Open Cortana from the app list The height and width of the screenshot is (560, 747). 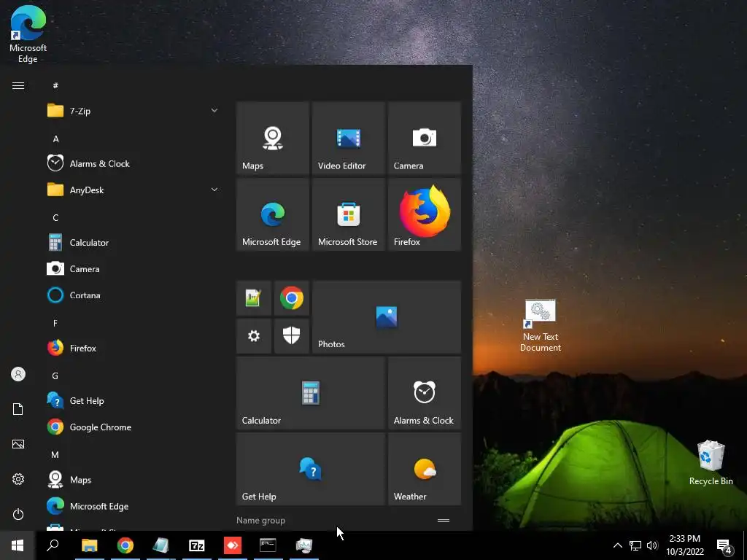point(133,295)
